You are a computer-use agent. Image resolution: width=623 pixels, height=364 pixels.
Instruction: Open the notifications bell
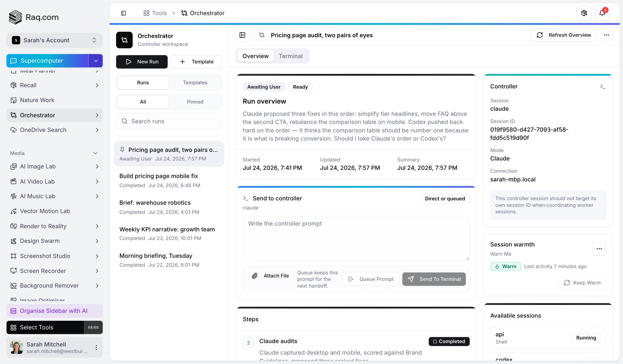602,13
